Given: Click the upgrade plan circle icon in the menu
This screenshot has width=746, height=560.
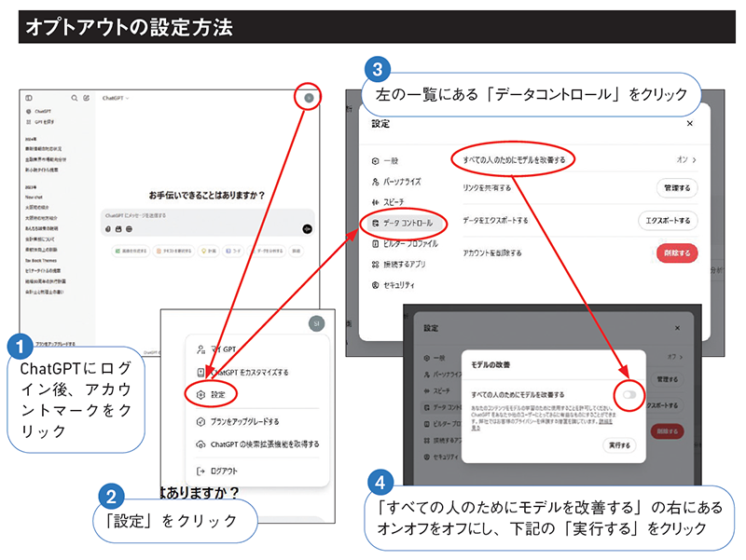Looking at the screenshot, I should click(200, 422).
